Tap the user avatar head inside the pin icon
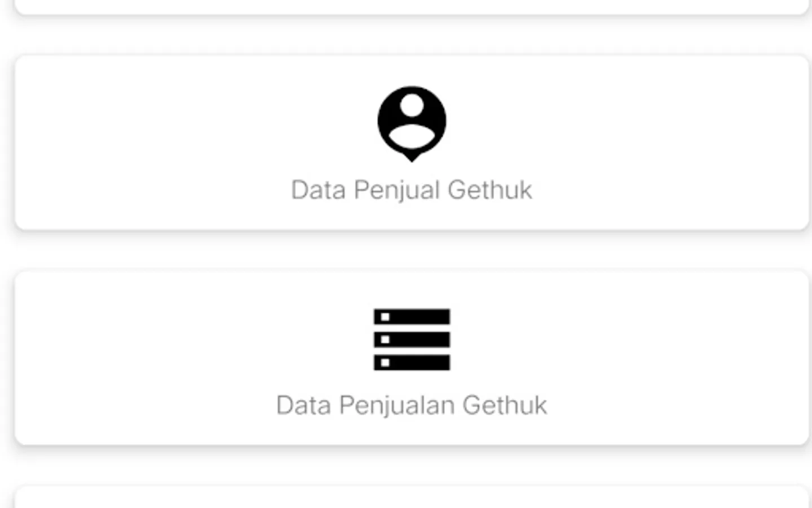 tap(412, 106)
